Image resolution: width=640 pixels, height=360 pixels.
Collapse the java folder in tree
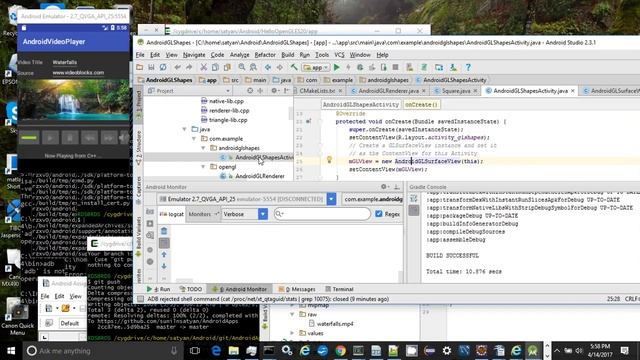click(184, 129)
